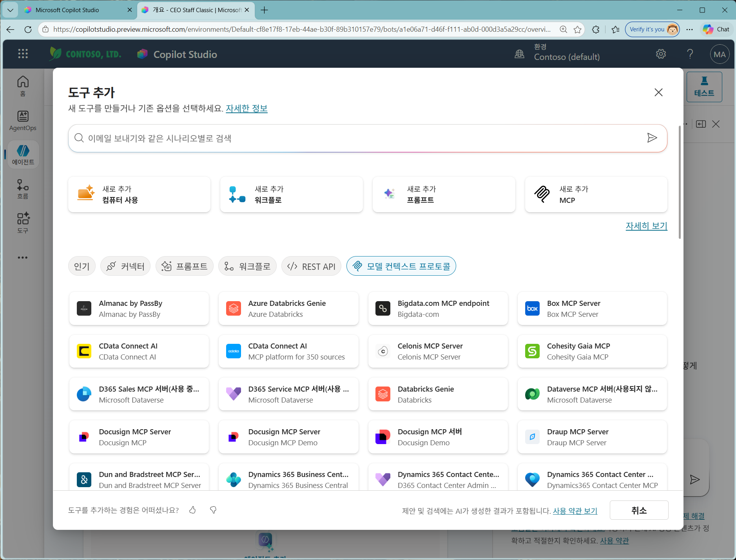Open Copilot Chat in the browser

point(716,29)
